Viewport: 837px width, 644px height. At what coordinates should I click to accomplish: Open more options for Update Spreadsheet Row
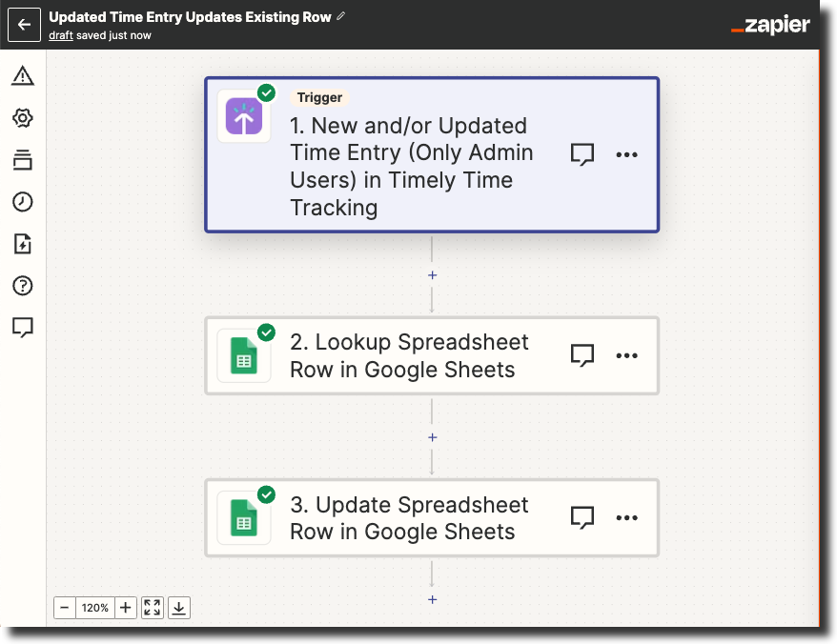pos(626,518)
